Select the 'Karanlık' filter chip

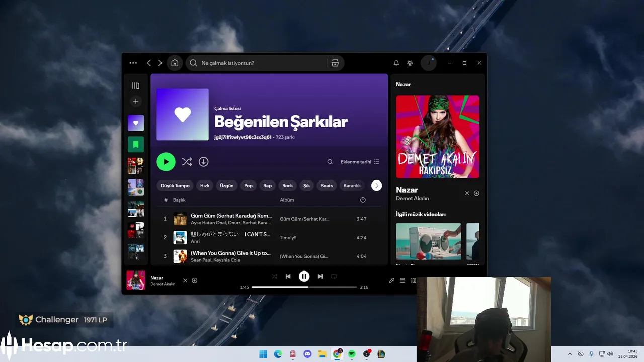click(352, 186)
